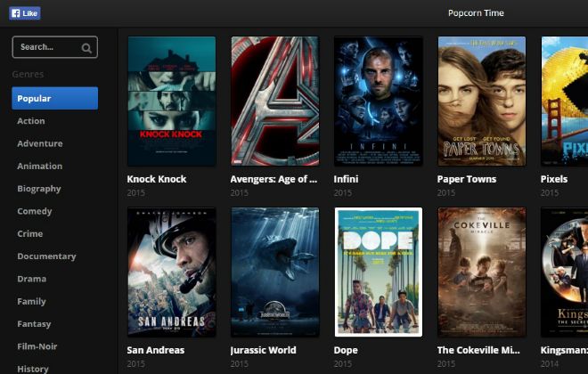Viewport: 588px width, 374px height.
Task: Open the Avengers: Age of Ultron poster
Action: (275, 102)
